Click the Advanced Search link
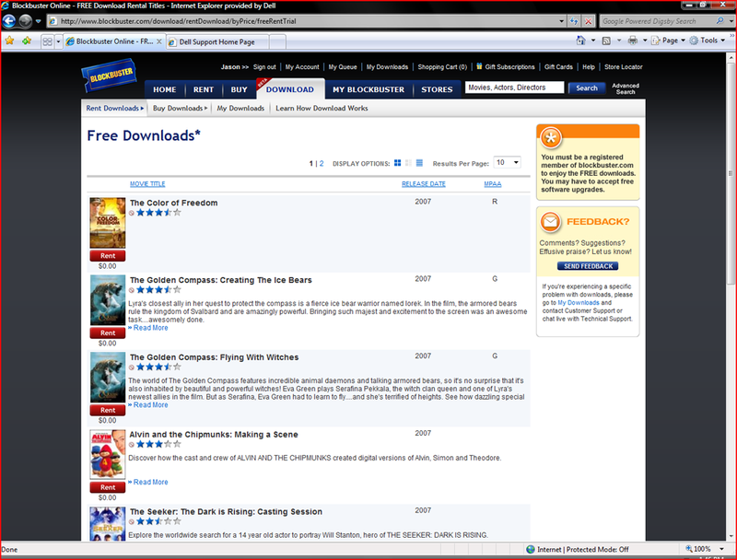 coord(626,88)
